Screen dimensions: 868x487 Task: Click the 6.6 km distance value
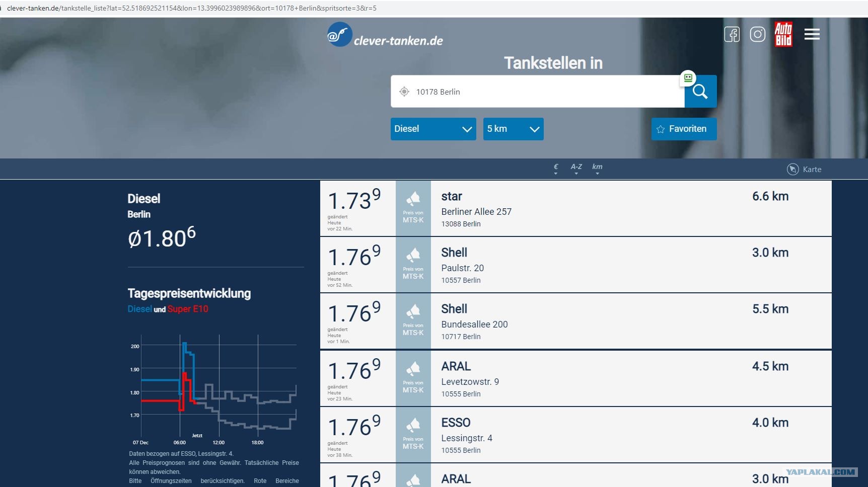click(x=770, y=196)
